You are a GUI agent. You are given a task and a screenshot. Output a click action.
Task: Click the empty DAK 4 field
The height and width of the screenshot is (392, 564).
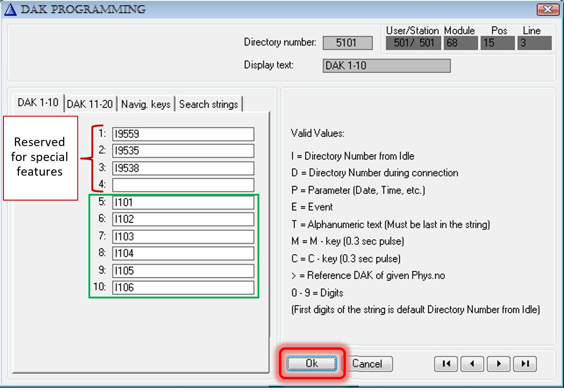183,185
